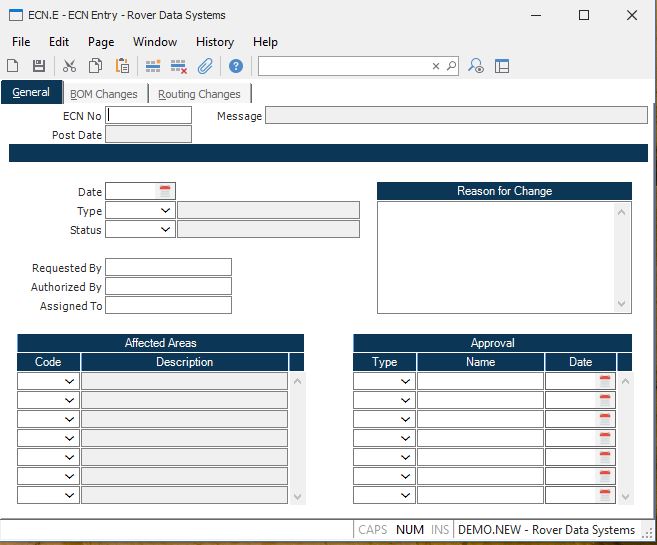The height and width of the screenshot is (545, 657).
Task: Switch to the BOM Changes tab
Action: tap(104, 94)
